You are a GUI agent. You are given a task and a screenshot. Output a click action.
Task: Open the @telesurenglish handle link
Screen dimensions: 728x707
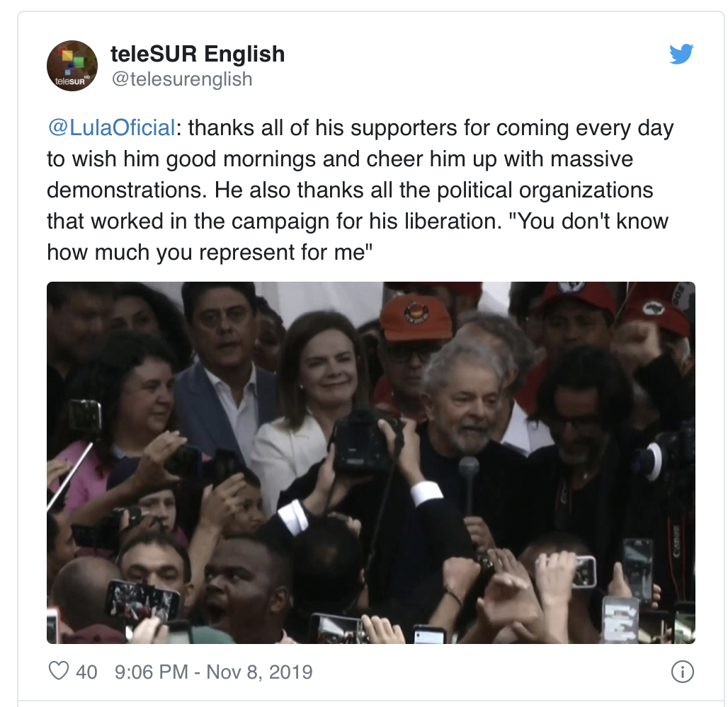point(181,79)
